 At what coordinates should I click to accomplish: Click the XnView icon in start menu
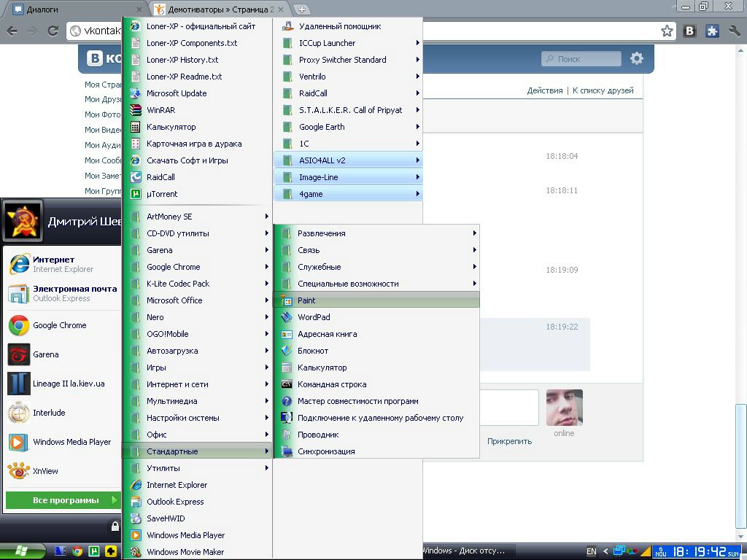[19, 471]
